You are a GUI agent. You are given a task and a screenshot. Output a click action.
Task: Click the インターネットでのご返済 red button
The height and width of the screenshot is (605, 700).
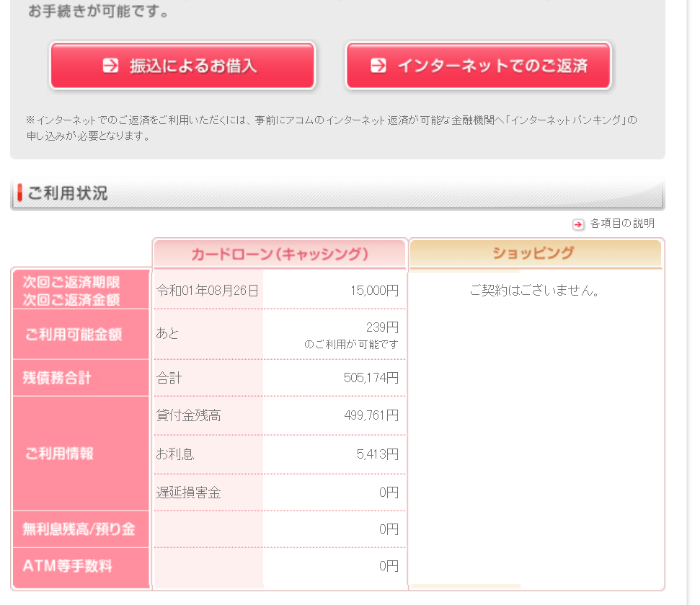(478, 66)
